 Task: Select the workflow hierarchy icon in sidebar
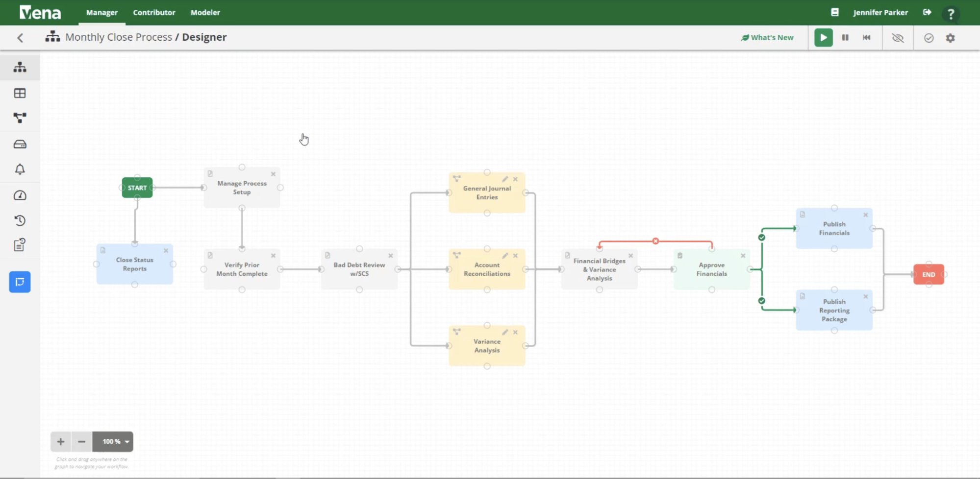point(20,67)
